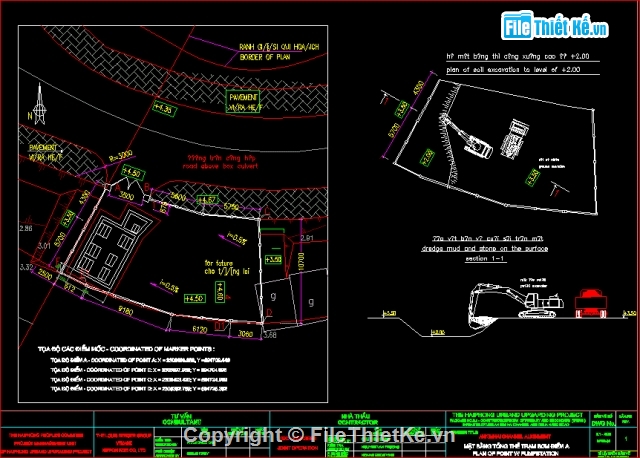Click the 'road above box culvert' red note

[x=220, y=167]
